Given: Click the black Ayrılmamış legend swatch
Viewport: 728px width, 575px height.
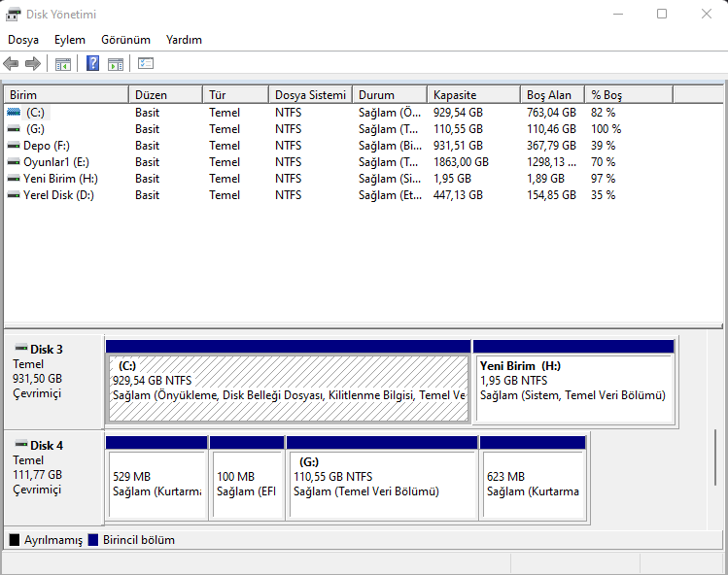Looking at the screenshot, I should click(x=15, y=540).
